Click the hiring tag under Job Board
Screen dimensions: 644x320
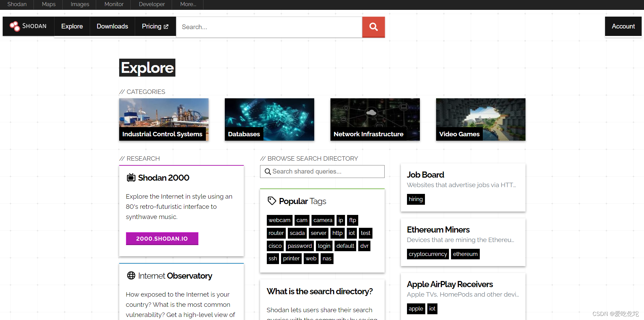(415, 199)
